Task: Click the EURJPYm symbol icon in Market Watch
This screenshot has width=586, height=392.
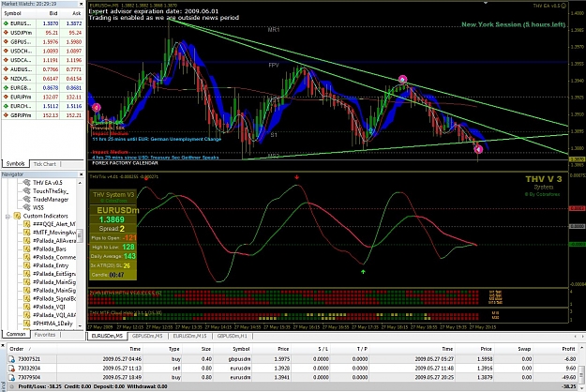Action: (x=6, y=97)
